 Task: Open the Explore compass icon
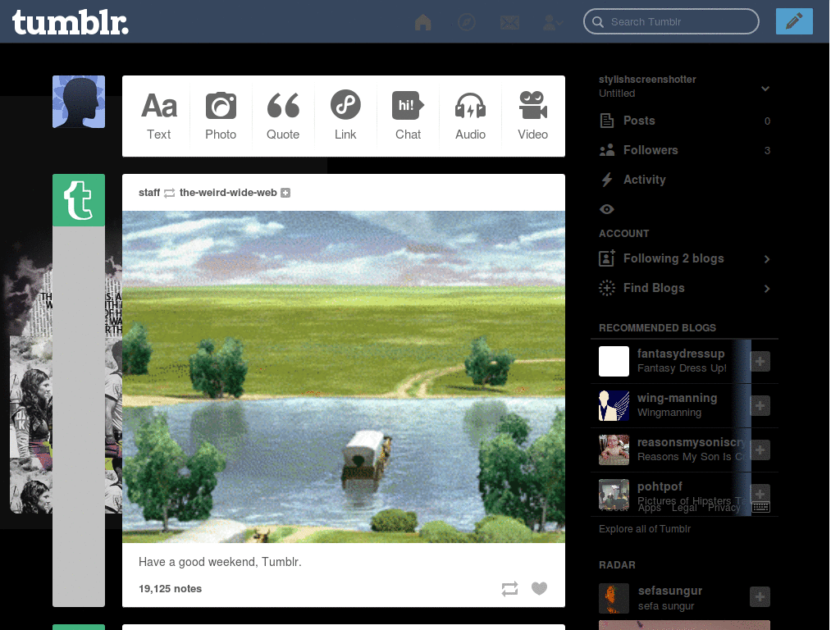coord(467,22)
